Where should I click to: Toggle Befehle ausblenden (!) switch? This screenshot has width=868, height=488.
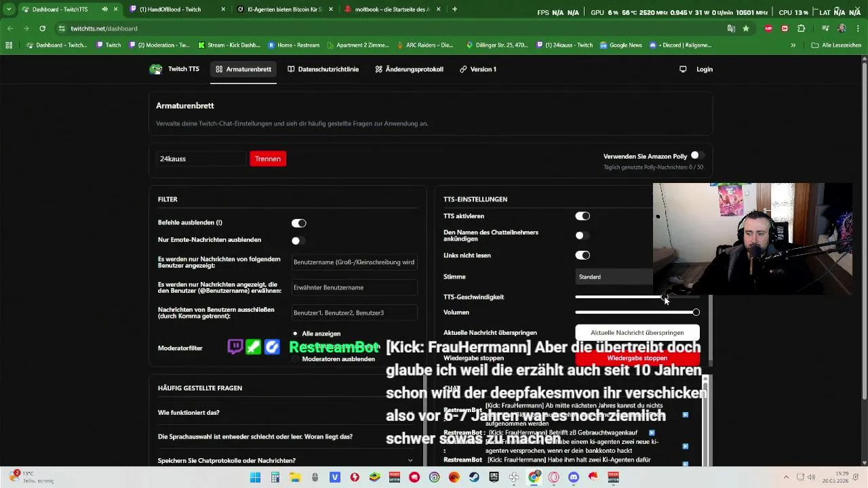(x=298, y=223)
